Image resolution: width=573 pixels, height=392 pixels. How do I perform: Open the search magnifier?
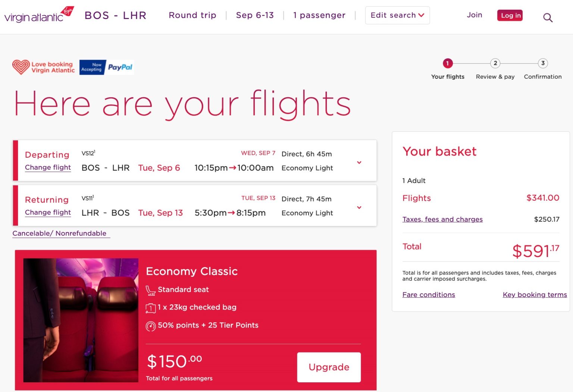[x=548, y=17]
